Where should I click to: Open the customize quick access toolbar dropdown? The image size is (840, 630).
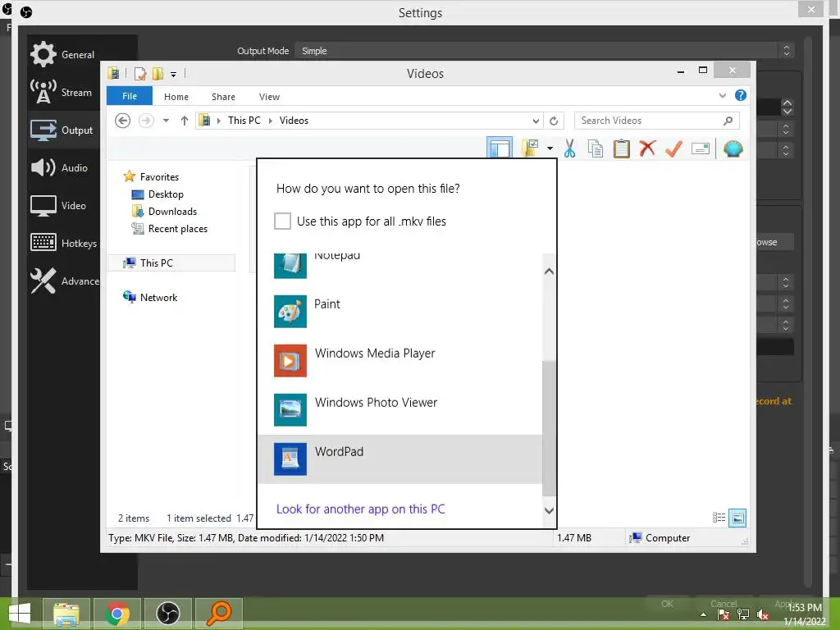click(x=174, y=75)
